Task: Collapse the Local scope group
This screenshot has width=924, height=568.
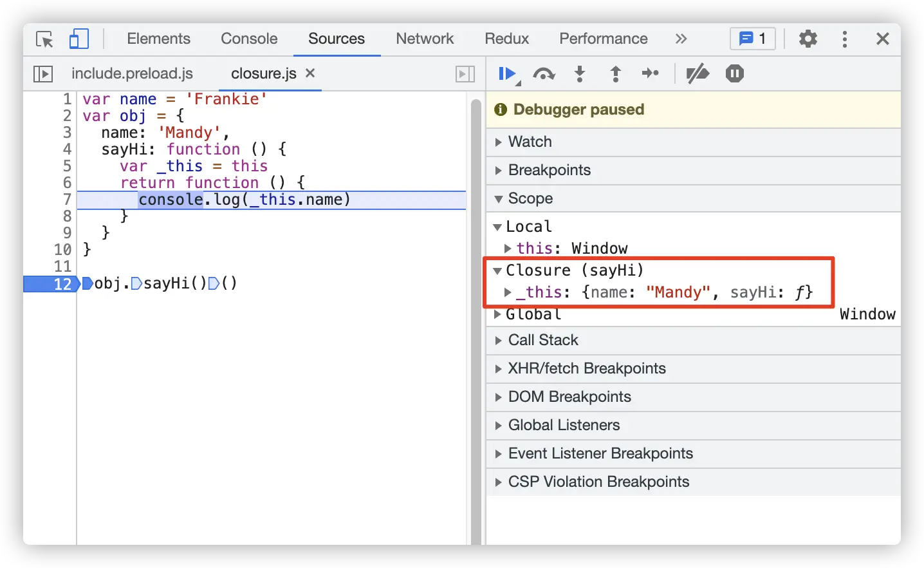Action: [497, 227]
